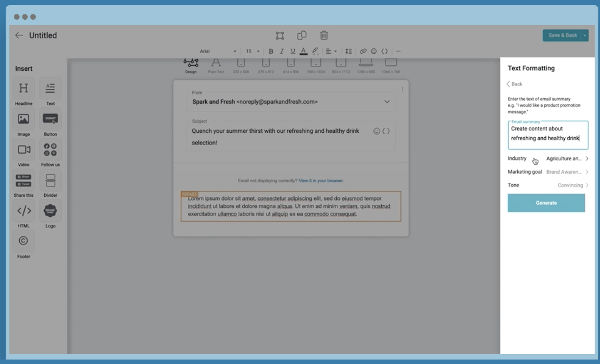Open the Marketing goal selection row
The width and height of the screenshot is (600, 364).
[x=548, y=172]
